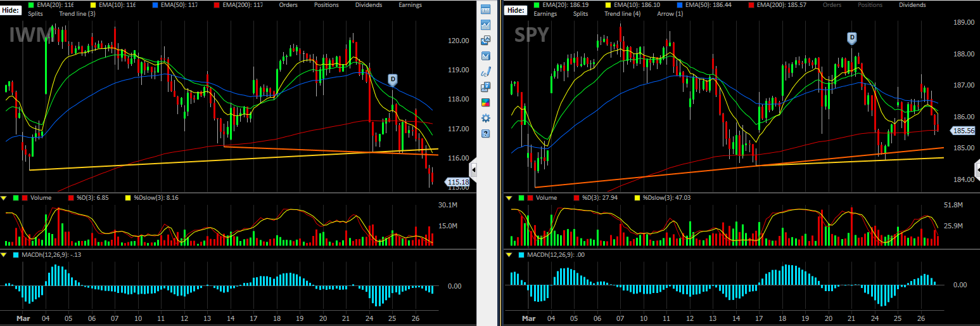Open the chart info icon
The image size is (980, 326).
[x=486, y=87]
